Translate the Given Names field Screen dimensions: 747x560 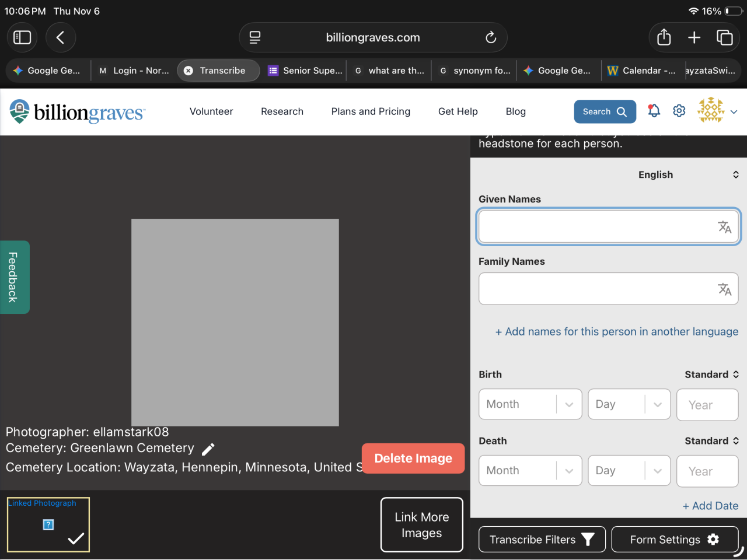click(725, 227)
